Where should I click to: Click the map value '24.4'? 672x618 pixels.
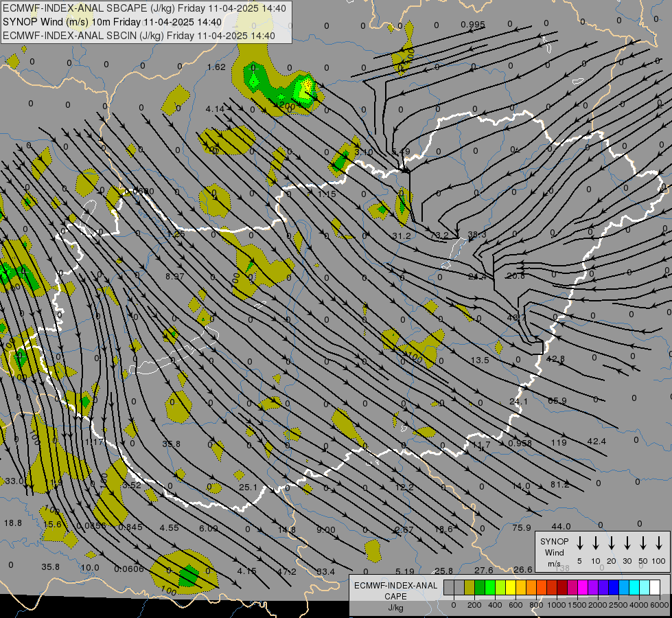tap(477, 277)
